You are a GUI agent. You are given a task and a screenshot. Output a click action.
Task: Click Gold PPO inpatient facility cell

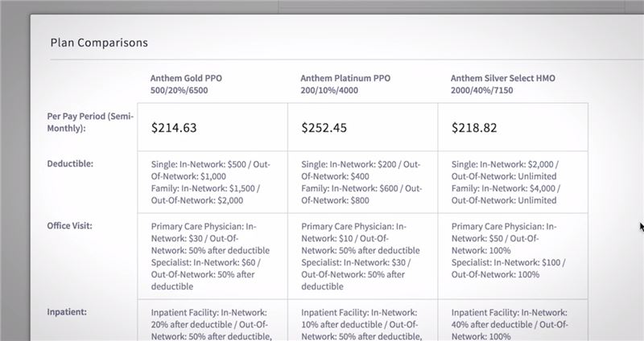point(213,320)
